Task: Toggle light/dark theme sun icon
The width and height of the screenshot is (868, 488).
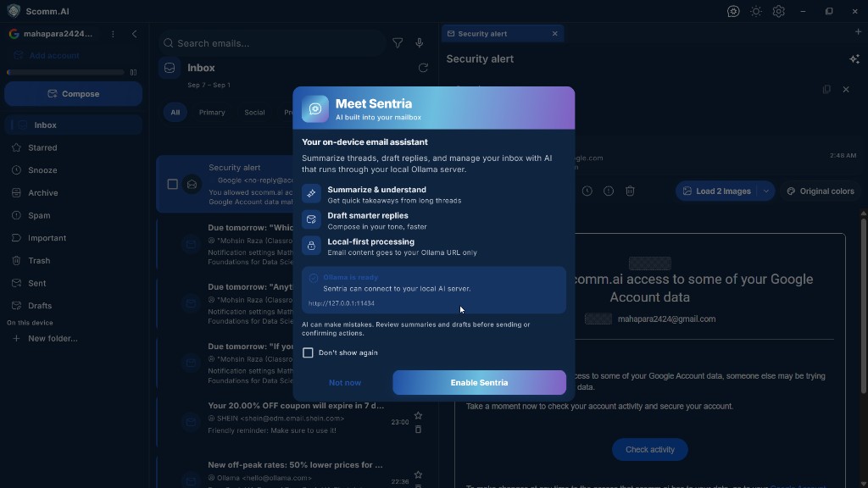Action: point(756,11)
